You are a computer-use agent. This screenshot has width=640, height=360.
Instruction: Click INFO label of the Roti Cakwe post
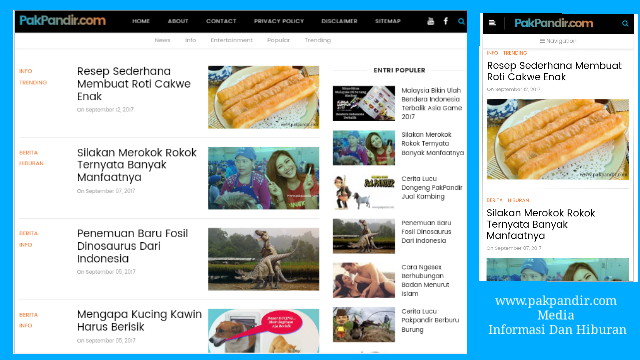click(25, 71)
